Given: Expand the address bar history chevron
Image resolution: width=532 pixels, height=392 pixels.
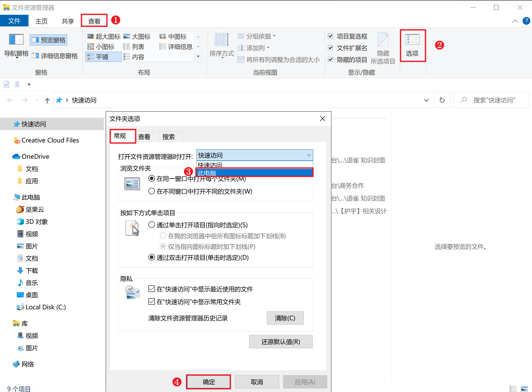Looking at the screenshot, I should pos(426,100).
